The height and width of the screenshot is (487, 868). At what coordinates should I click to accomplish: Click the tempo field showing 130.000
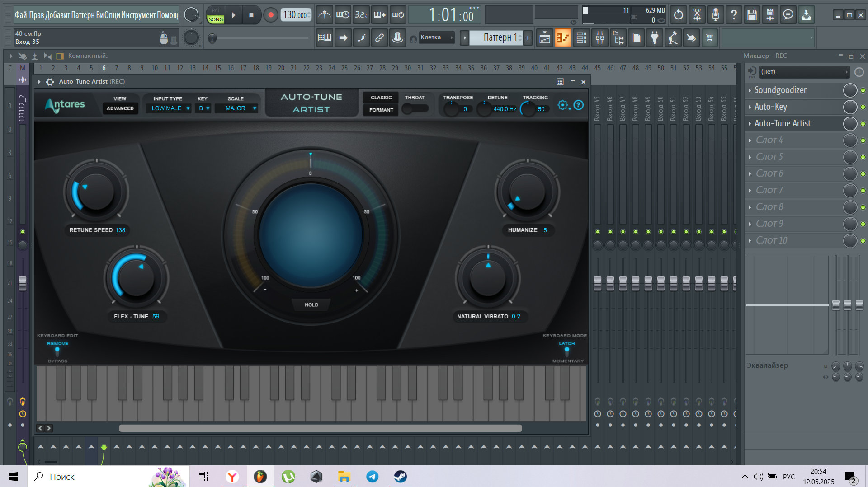click(x=296, y=15)
